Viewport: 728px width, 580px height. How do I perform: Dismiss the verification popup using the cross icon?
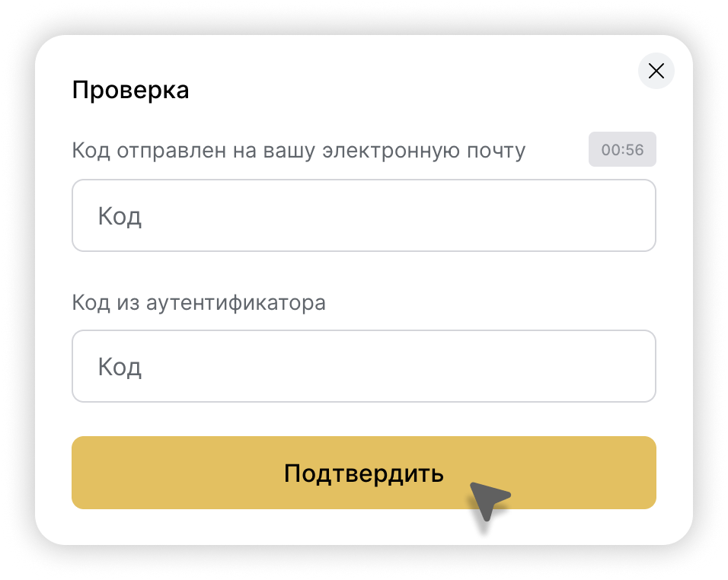[x=656, y=71]
